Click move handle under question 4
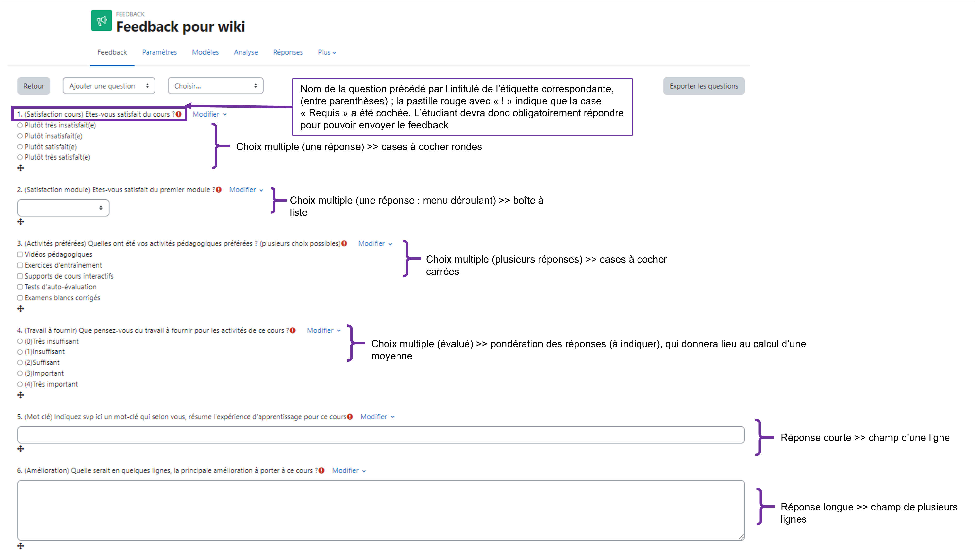This screenshot has width=975, height=560. 21,395
